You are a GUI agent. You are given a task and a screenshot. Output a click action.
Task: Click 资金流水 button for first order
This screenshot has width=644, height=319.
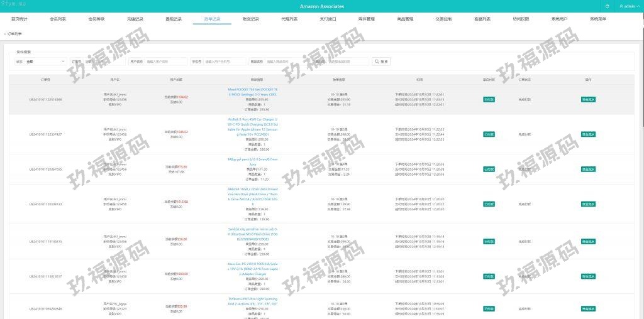pos(588,99)
